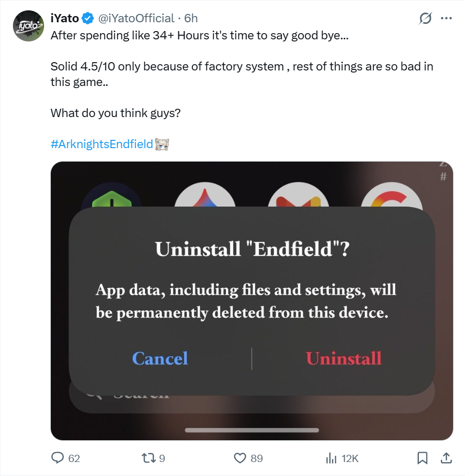This screenshot has height=476, width=465.
Task: Reply to the tweet
Action: coord(58,458)
